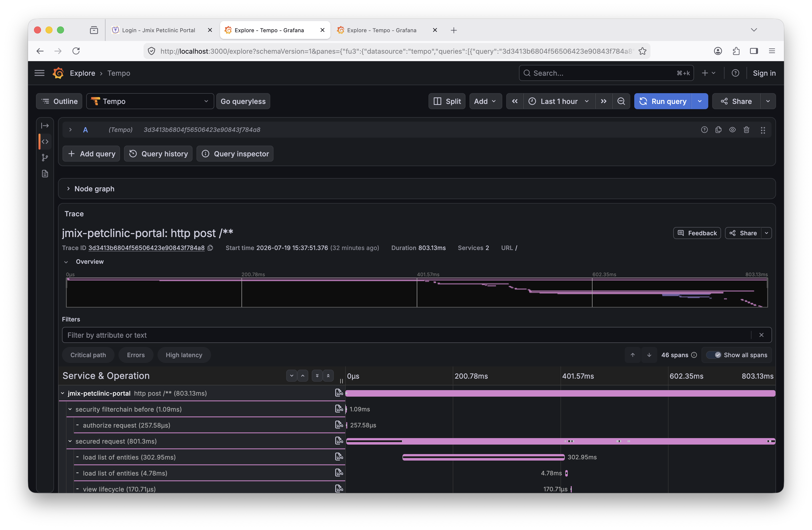
Task: Toggle query A visibility eye icon
Action: click(732, 130)
